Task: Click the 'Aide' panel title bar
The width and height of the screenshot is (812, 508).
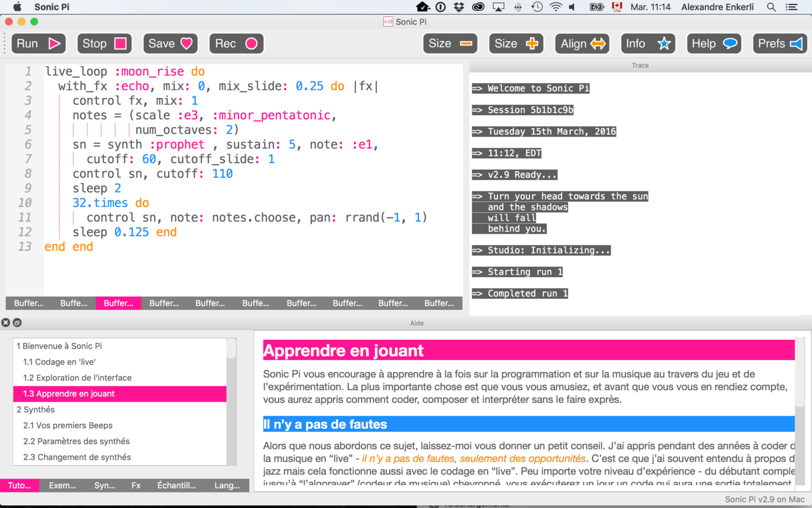Action: pos(417,323)
